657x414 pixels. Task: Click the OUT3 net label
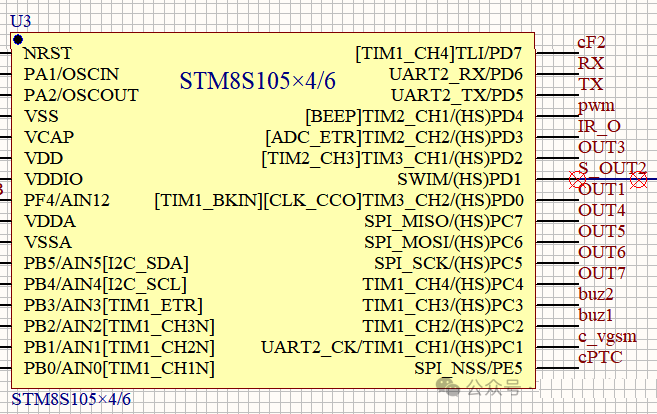point(602,148)
